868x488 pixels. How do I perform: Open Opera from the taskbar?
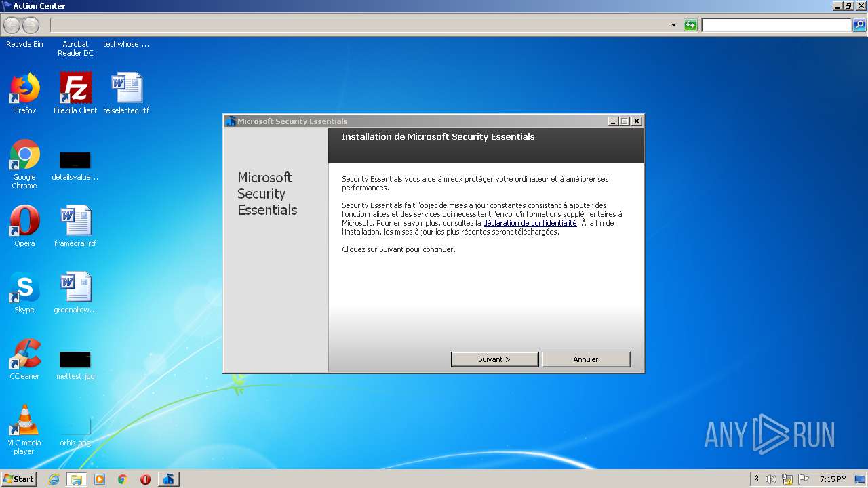[x=145, y=479]
